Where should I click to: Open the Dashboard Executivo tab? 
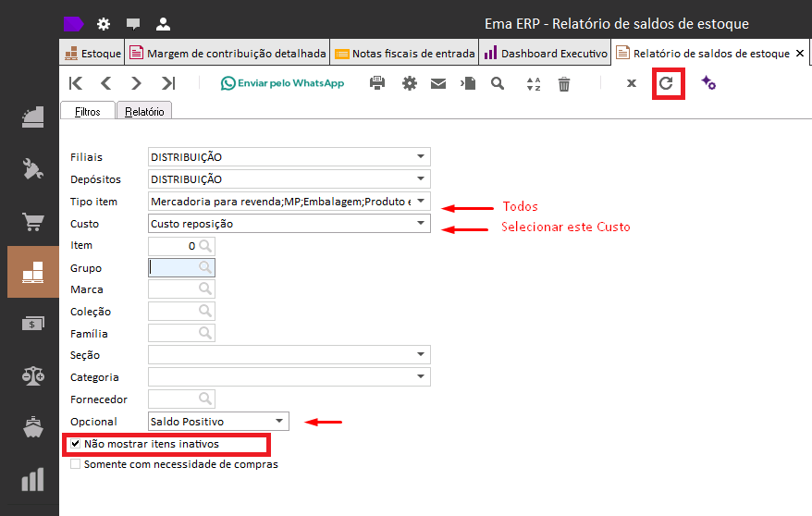pos(545,54)
